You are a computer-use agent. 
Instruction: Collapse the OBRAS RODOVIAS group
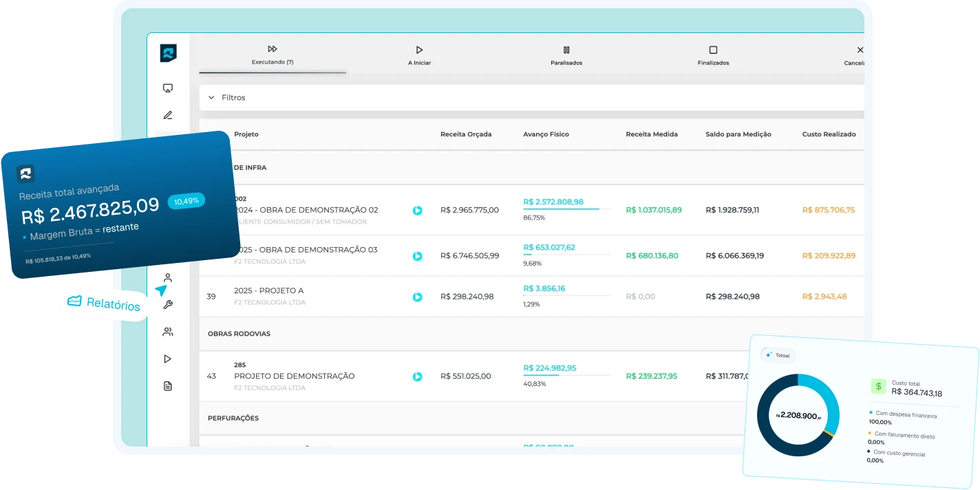point(239,334)
